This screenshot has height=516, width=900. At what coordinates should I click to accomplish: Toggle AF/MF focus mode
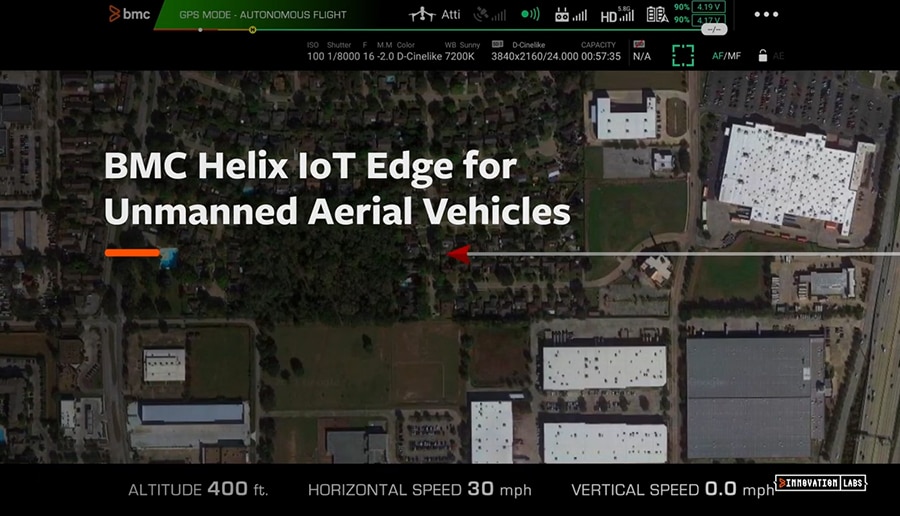tap(726, 56)
